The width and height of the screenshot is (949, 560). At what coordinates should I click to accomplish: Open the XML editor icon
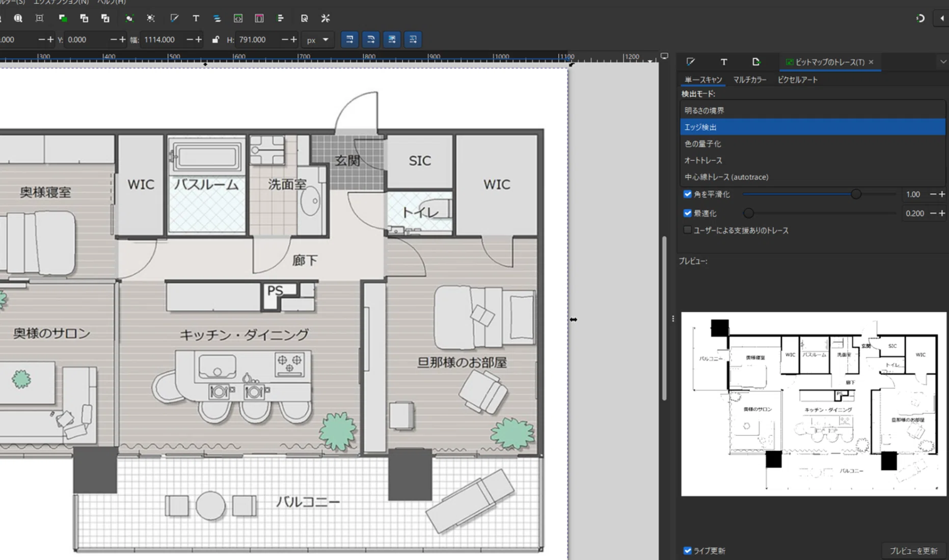[x=238, y=18]
